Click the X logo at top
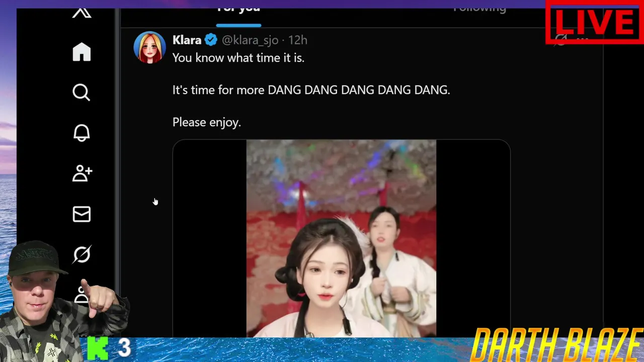This screenshot has height=362, width=644. point(82,12)
